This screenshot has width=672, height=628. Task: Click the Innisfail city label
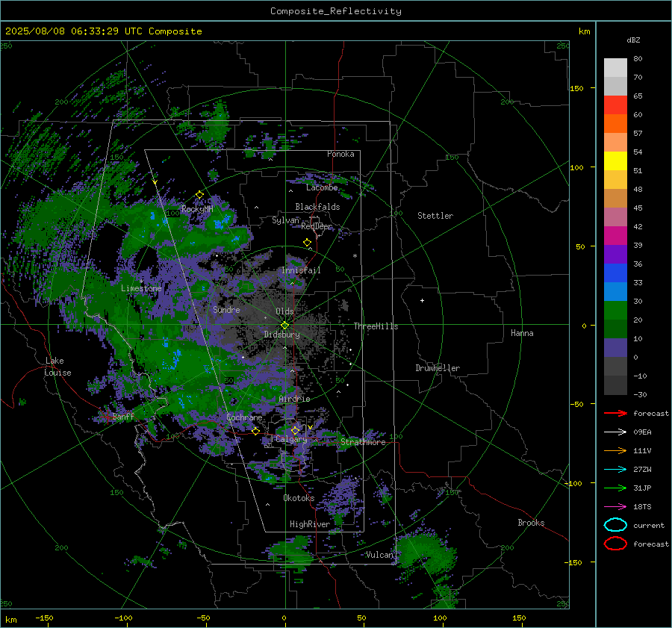[301, 270]
